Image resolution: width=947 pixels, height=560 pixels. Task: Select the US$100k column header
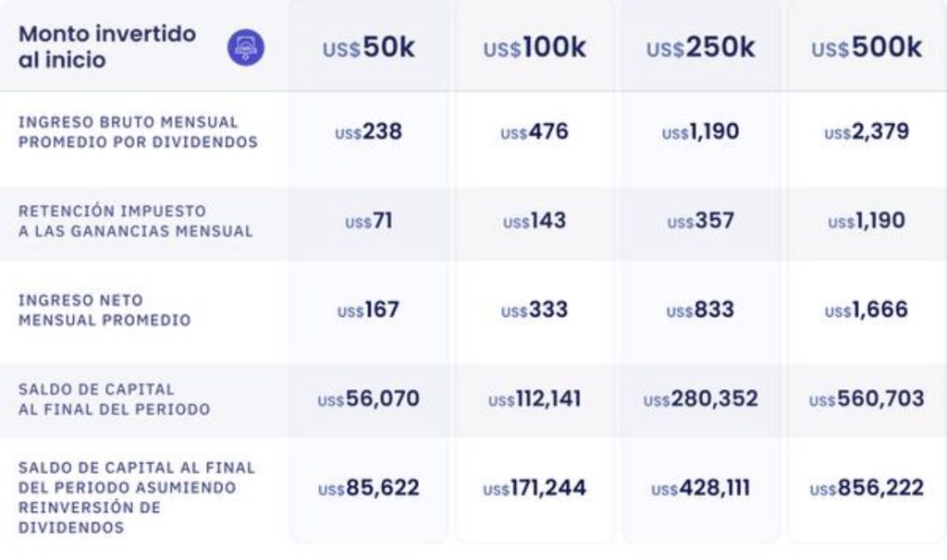point(535,48)
